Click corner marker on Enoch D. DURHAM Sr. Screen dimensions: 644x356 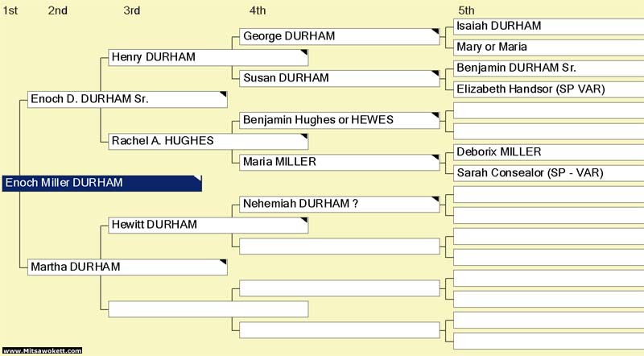[x=224, y=94]
